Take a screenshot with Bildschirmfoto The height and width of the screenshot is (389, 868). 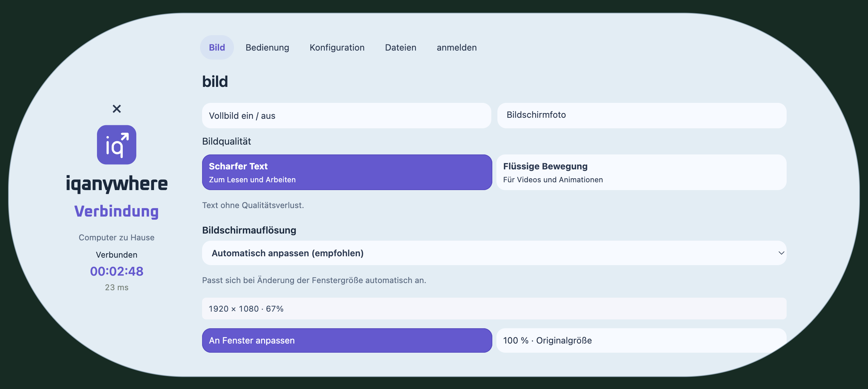642,116
